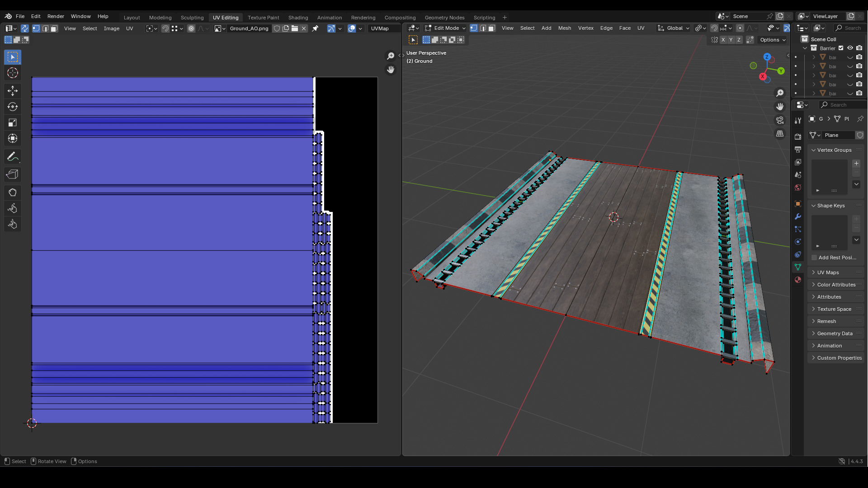Image resolution: width=868 pixels, height=488 pixels.
Task: Open the Edit Mode dropdown
Action: pyautogui.click(x=445, y=28)
